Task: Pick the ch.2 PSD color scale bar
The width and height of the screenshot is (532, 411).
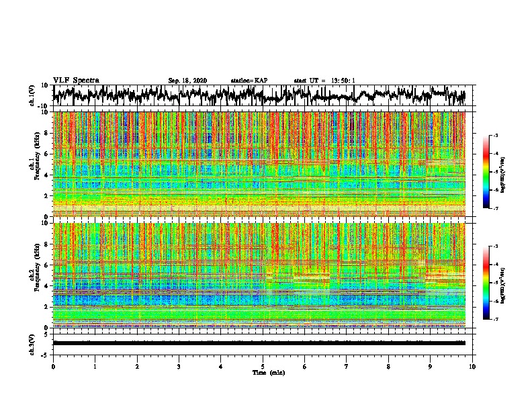Action: click(x=486, y=283)
